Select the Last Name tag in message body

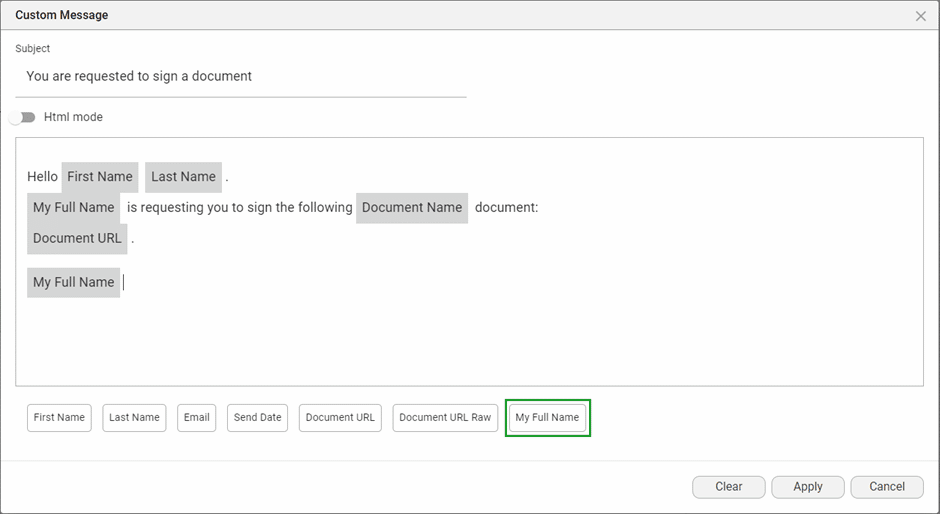tap(183, 177)
